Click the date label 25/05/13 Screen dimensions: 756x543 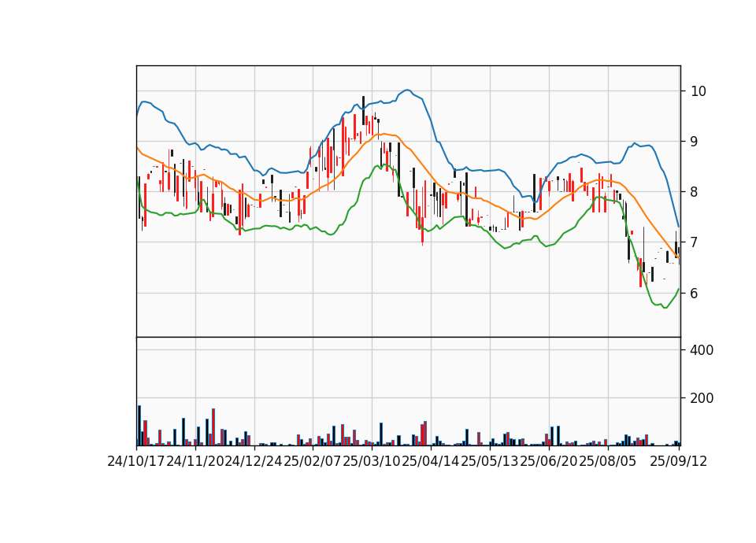tap(490, 462)
